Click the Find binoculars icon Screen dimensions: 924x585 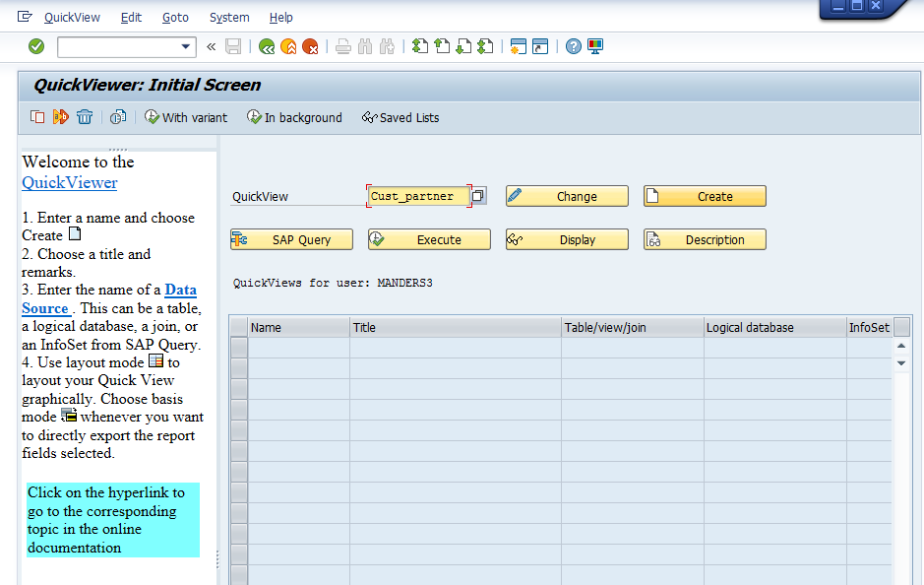[x=365, y=46]
